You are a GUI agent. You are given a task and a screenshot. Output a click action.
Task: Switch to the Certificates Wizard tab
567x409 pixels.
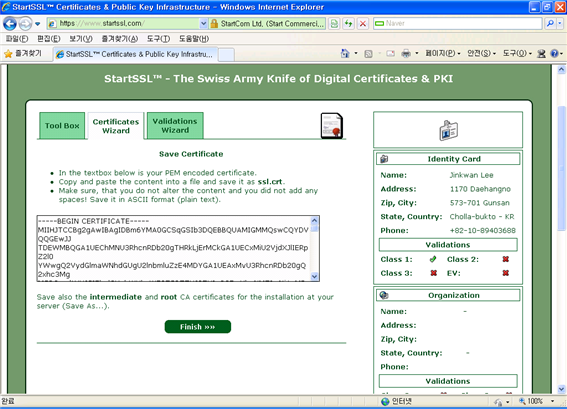[x=116, y=126]
